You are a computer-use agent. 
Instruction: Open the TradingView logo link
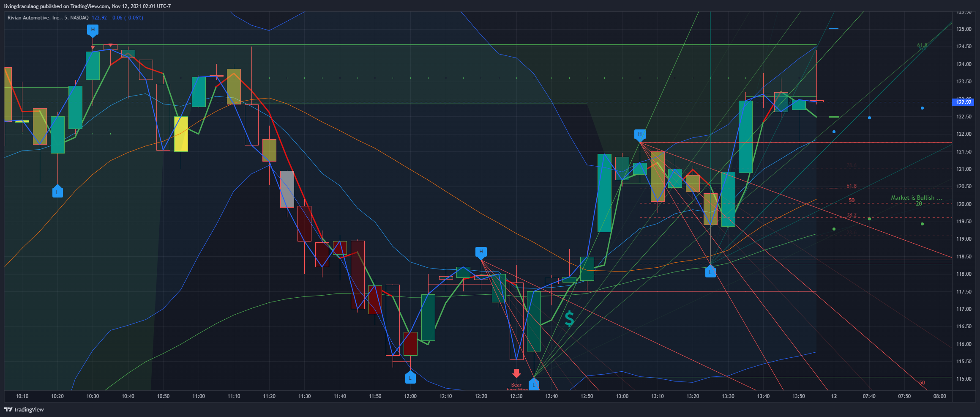click(x=24, y=409)
